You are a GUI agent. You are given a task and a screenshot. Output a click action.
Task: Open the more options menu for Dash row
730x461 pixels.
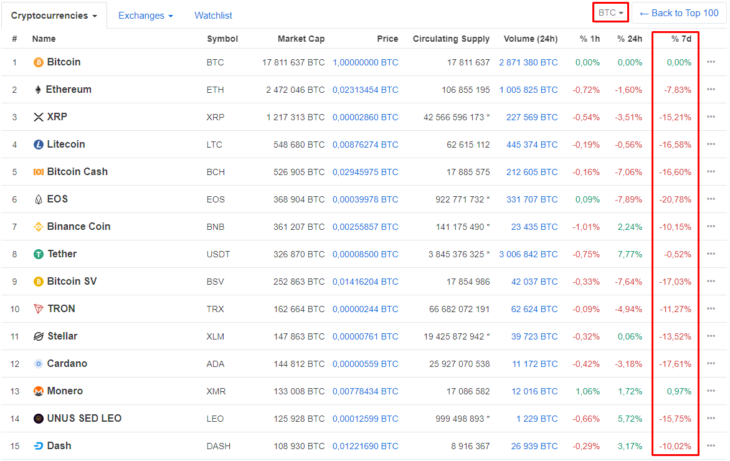[711, 446]
